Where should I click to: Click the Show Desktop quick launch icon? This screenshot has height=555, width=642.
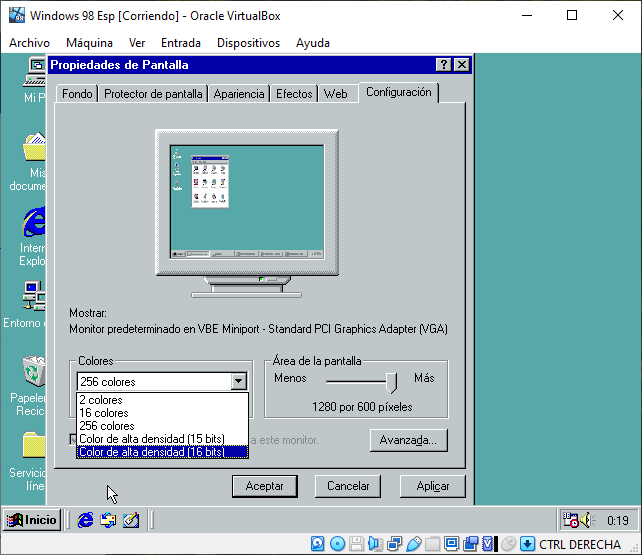[x=131, y=520]
